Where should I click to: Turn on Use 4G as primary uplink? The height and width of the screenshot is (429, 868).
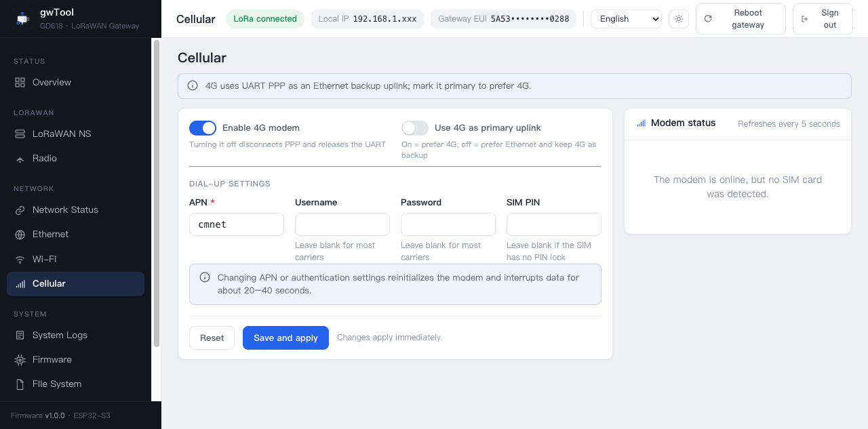[x=415, y=127]
